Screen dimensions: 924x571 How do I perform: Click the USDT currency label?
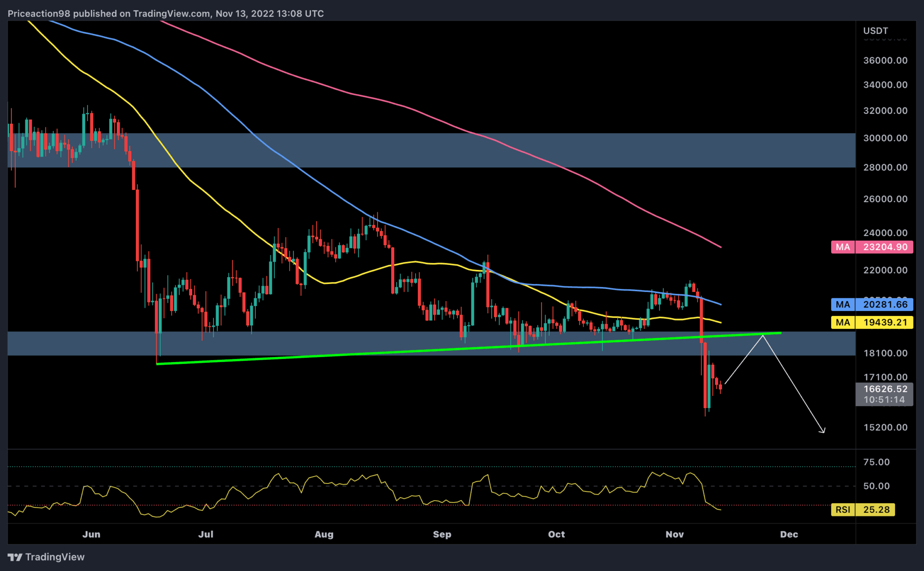tap(875, 31)
